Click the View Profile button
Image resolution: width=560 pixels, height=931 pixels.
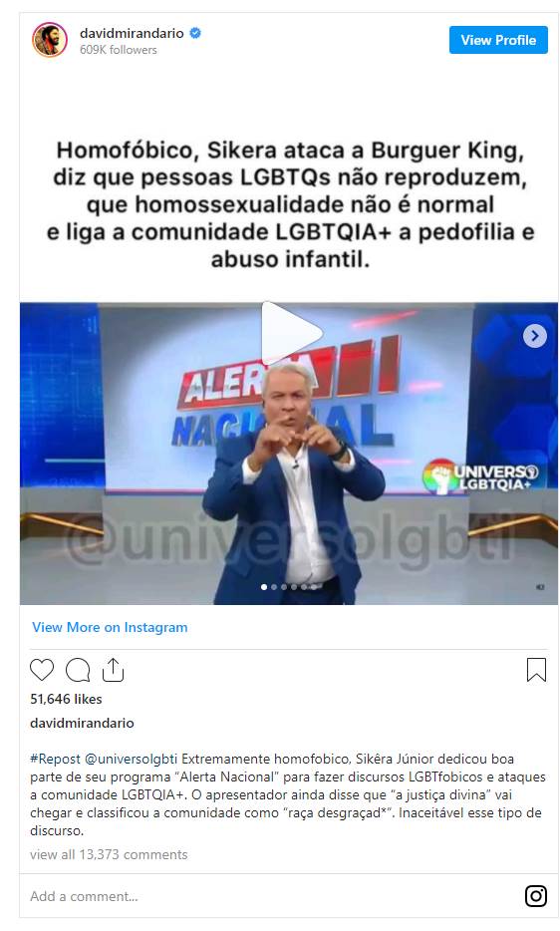tap(498, 41)
